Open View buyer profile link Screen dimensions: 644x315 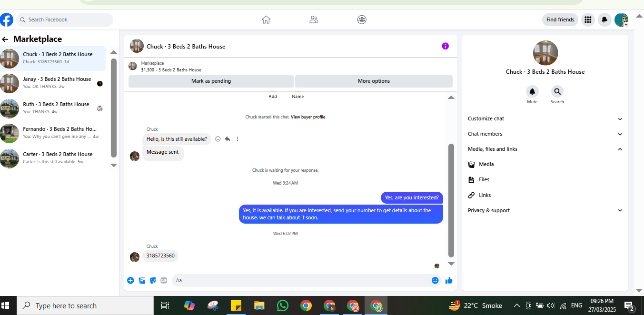pyautogui.click(x=308, y=117)
